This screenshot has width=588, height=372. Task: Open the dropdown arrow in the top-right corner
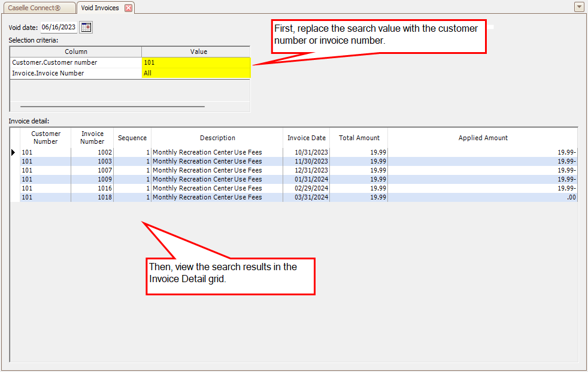(x=578, y=7)
